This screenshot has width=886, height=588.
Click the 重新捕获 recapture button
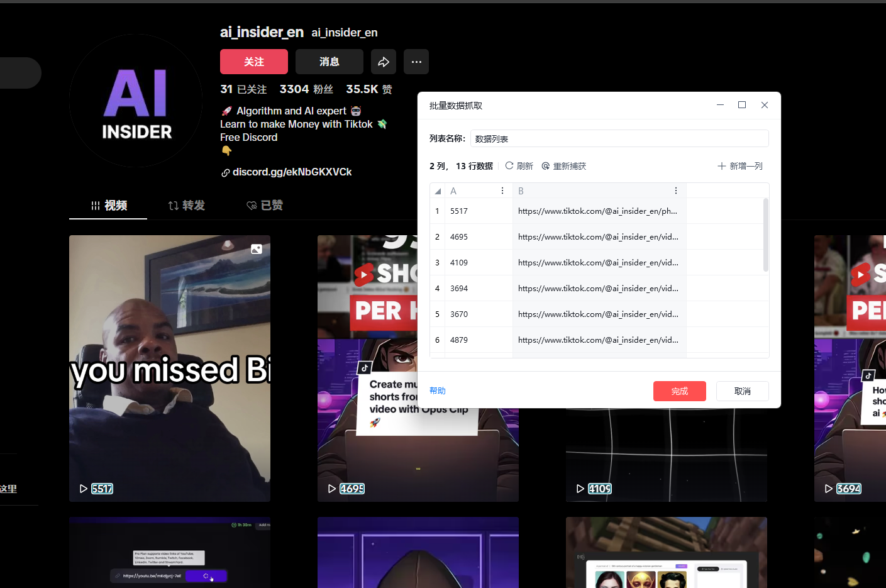(563, 166)
